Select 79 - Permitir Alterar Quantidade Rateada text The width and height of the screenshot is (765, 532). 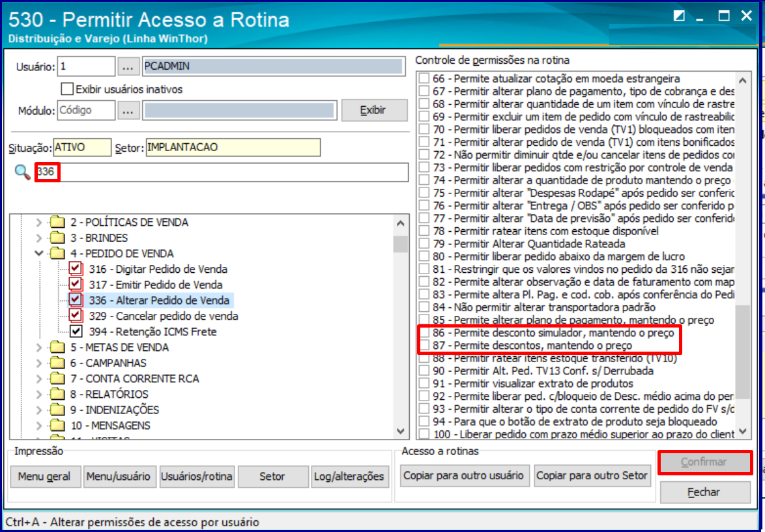[529, 244]
